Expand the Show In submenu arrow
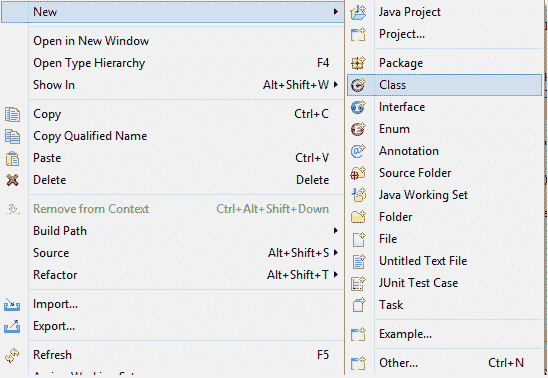548x378 pixels. (336, 85)
